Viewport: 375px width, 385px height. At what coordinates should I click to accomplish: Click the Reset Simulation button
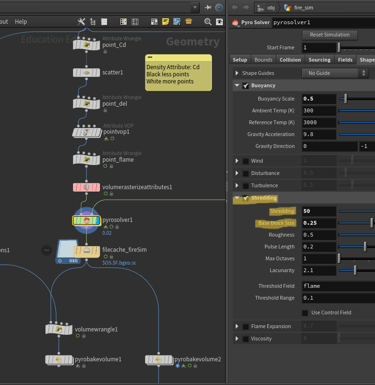(329, 35)
